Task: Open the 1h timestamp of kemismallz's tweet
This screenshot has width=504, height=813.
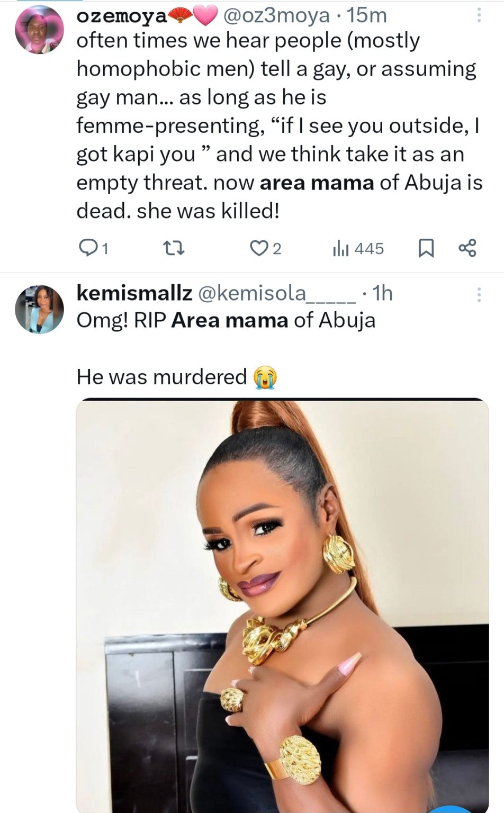Action: pos(382,293)
